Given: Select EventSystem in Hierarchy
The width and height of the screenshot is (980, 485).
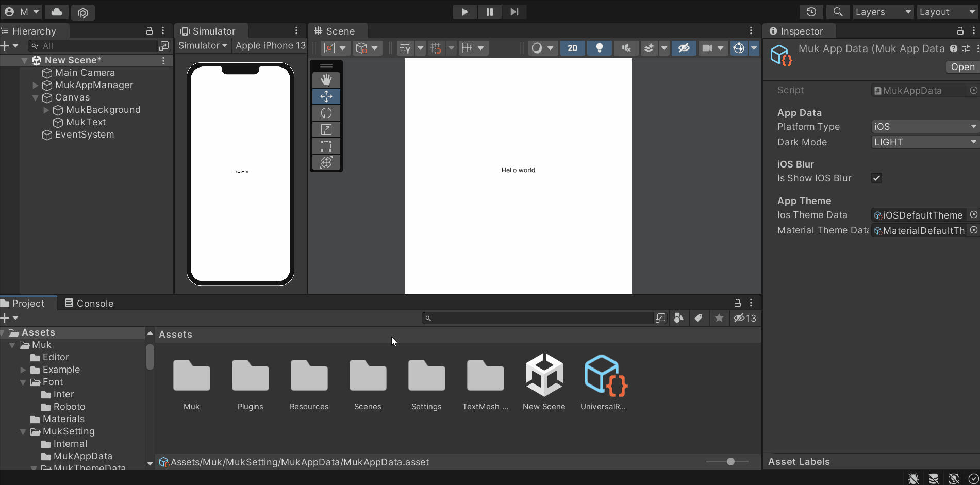Looking at the screenshot, I should pyautogui.click(x=85, y=135).
